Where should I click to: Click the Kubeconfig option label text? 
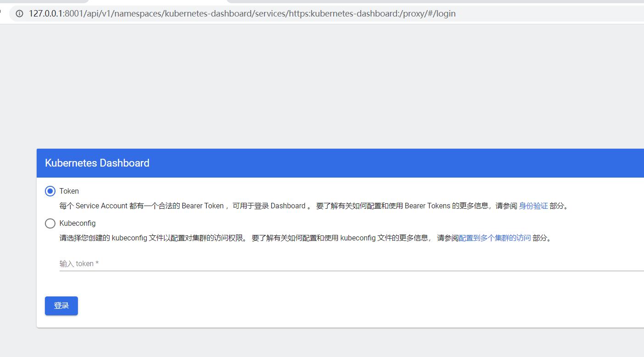77,223
